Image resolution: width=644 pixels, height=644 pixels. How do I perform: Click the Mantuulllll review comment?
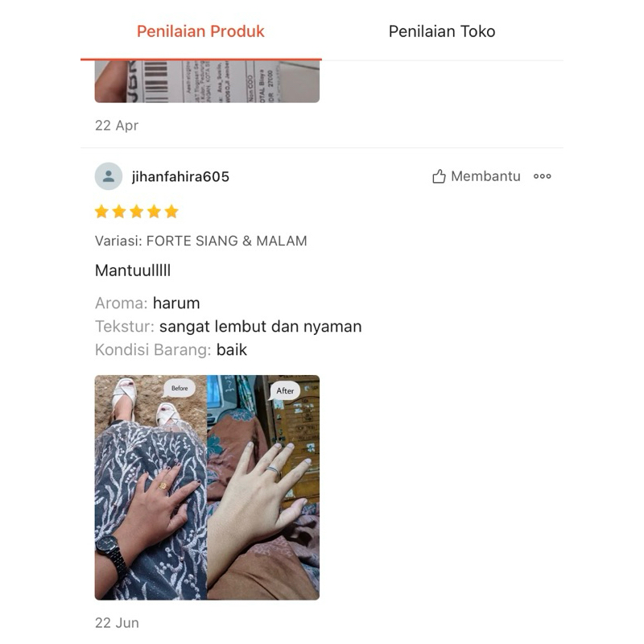[133, 270]
